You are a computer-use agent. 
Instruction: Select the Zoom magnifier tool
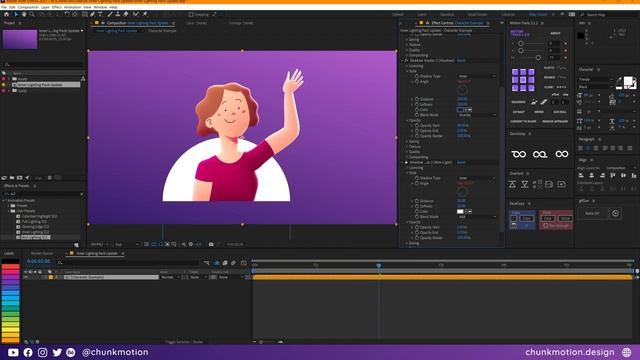[32, 14]
